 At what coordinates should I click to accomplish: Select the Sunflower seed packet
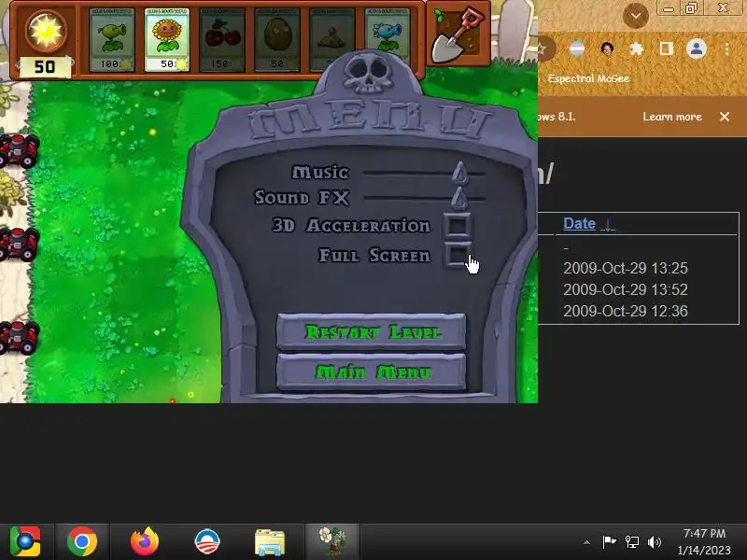point(167,40)
